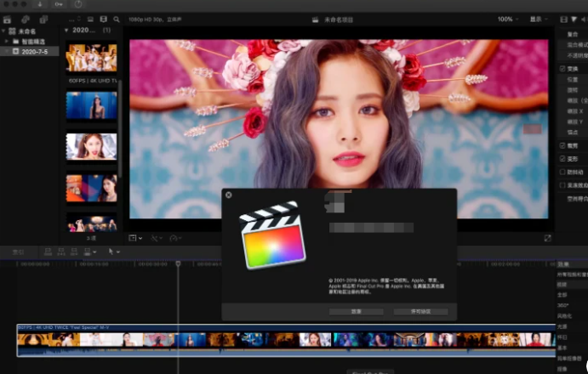The image size is (588, 374).
Task: Collapse the 未命名 library disclosure triangle
Action: pos(3,31)
